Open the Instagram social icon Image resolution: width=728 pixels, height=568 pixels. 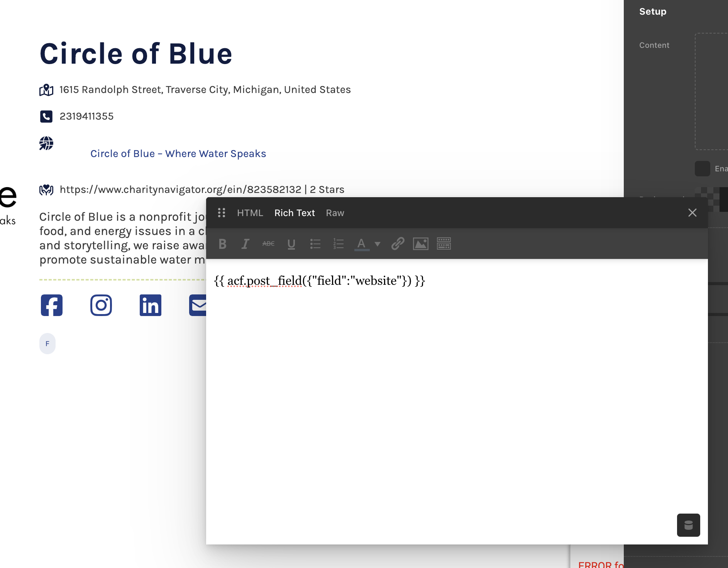[101, 305]
